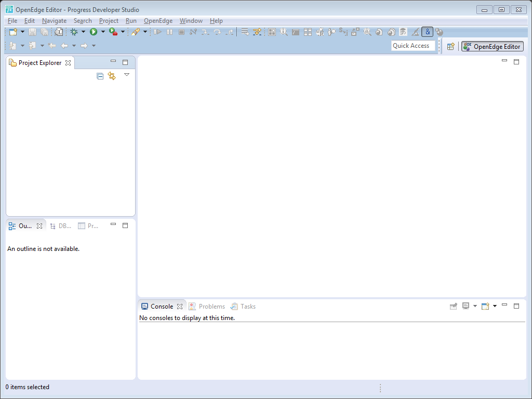The height and width of the screenshot is (399, 532).
Task: Expand the Forward history dropdown arrow
Action: point(94,46)
